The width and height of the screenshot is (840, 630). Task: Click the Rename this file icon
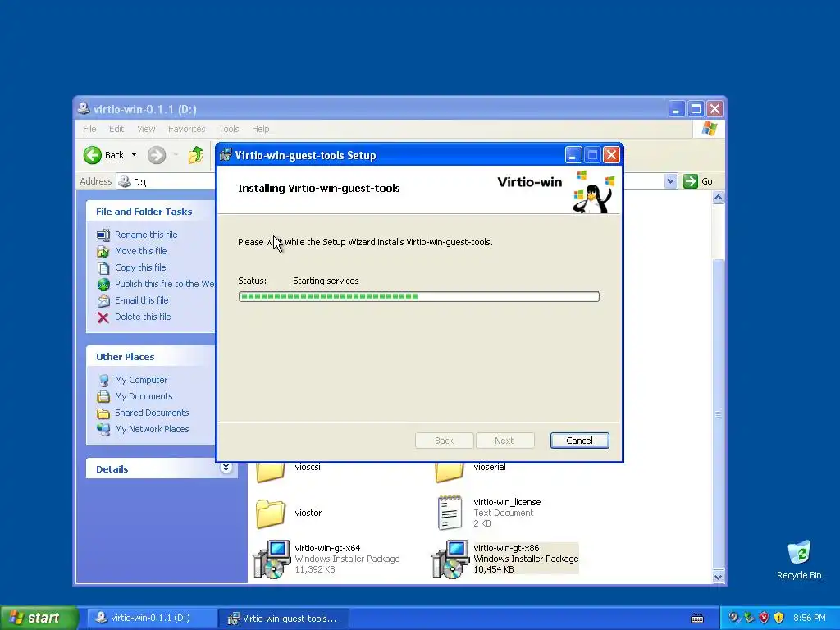(103, 235)
